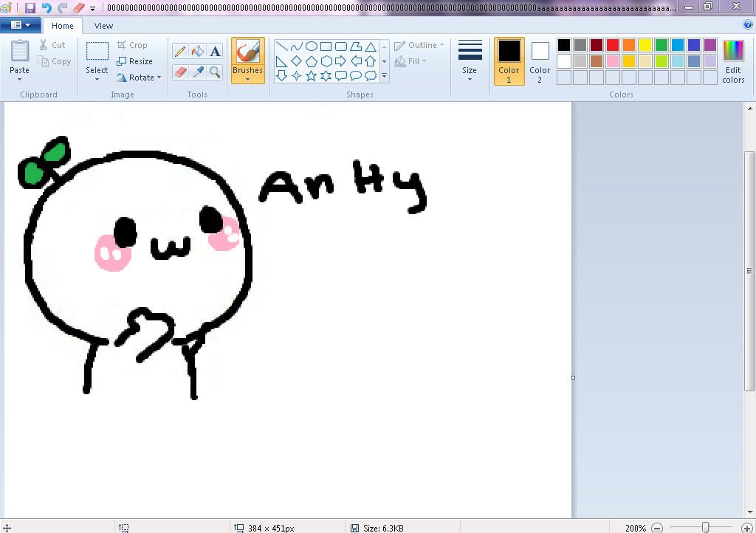Select the Magnifier tool

click(215, 72)
